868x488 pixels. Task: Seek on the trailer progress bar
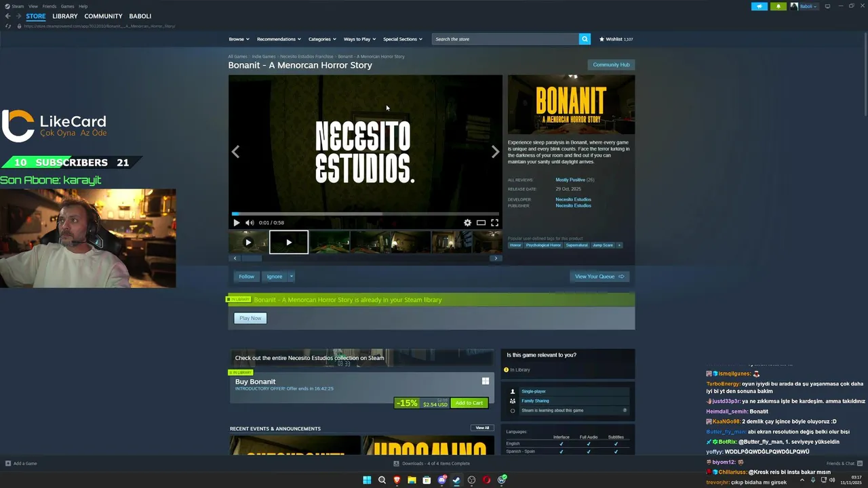[x=366, y=214]
